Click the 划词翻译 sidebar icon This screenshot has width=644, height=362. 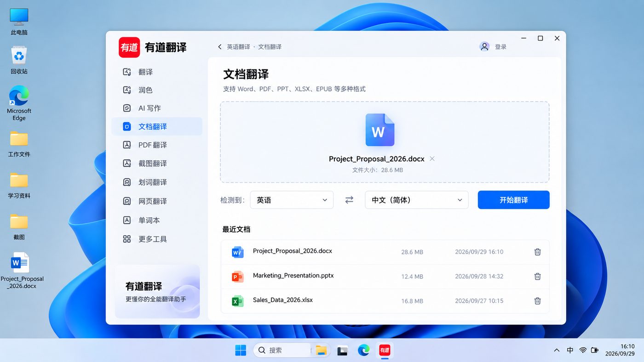point(127,182)
